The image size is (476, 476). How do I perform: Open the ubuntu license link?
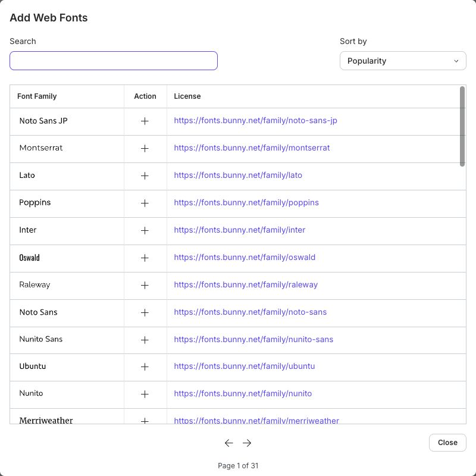click(x=245, y=366)
